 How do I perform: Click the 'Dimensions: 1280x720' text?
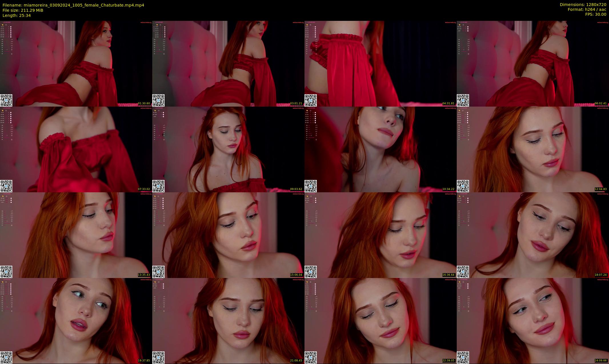click(583, 5)
